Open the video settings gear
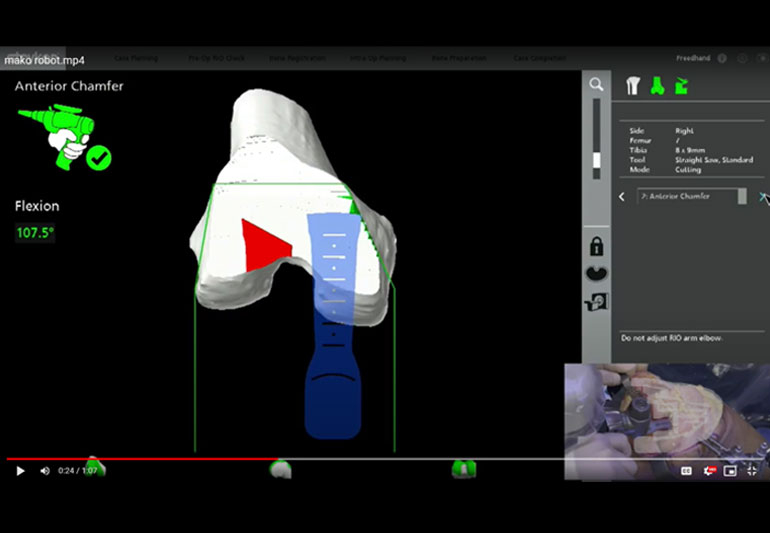This screenshot has height=533, width=770. tap(709, 471)
